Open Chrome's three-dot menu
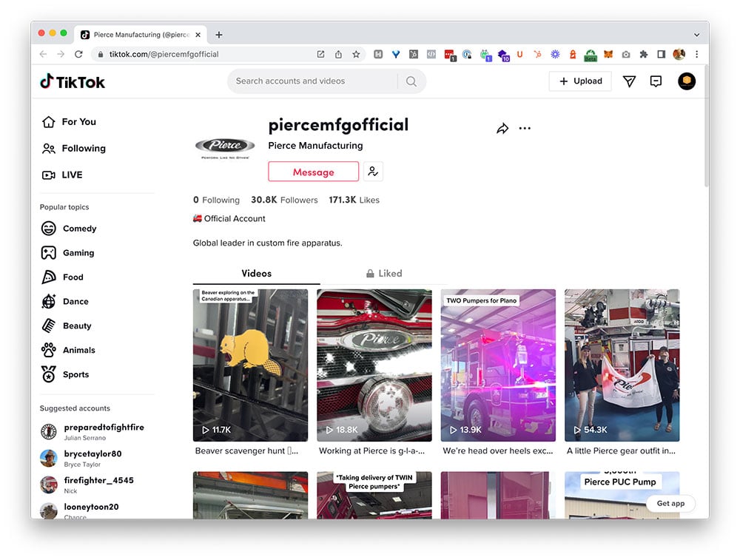 [x=696, y=54]
